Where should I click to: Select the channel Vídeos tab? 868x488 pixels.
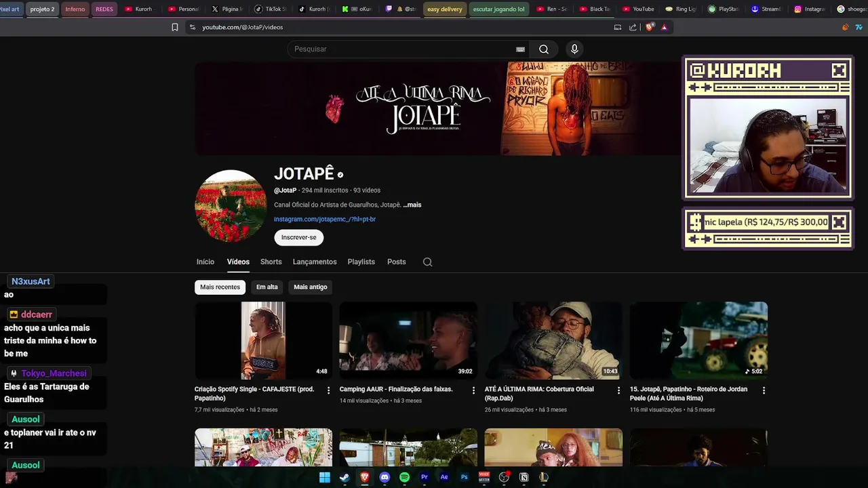tap(238, 262)
